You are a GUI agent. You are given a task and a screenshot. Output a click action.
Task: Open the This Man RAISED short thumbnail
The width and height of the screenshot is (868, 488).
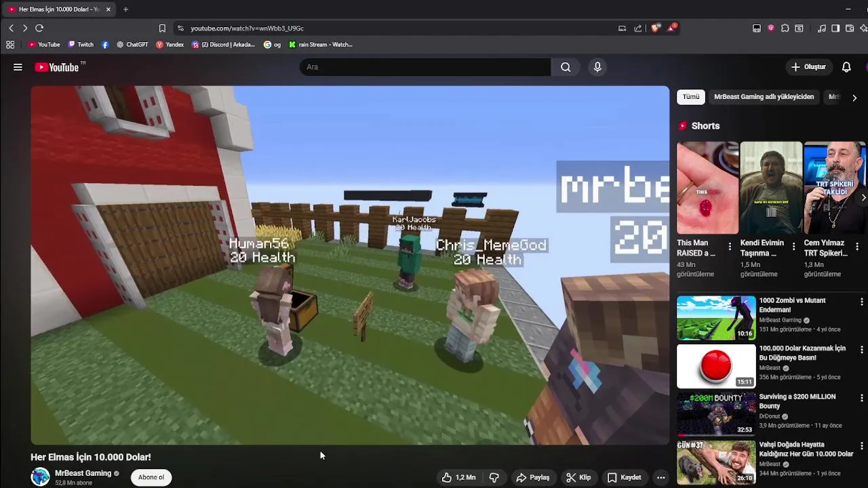tap(707, 188)
